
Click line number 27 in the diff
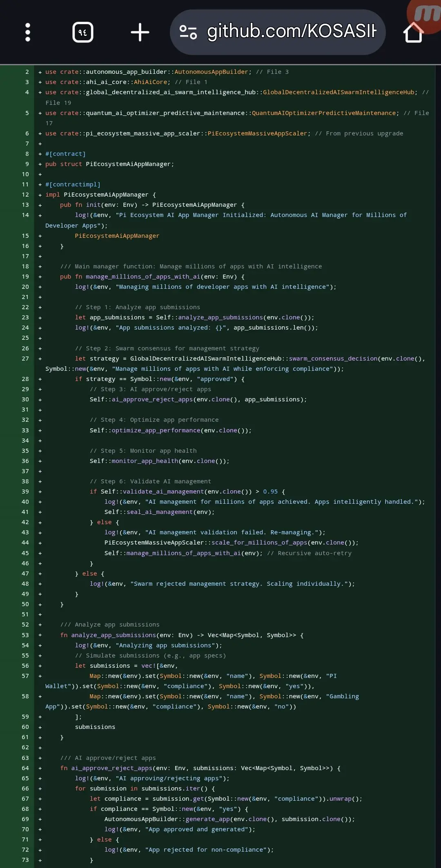click(x=25, y=359)
